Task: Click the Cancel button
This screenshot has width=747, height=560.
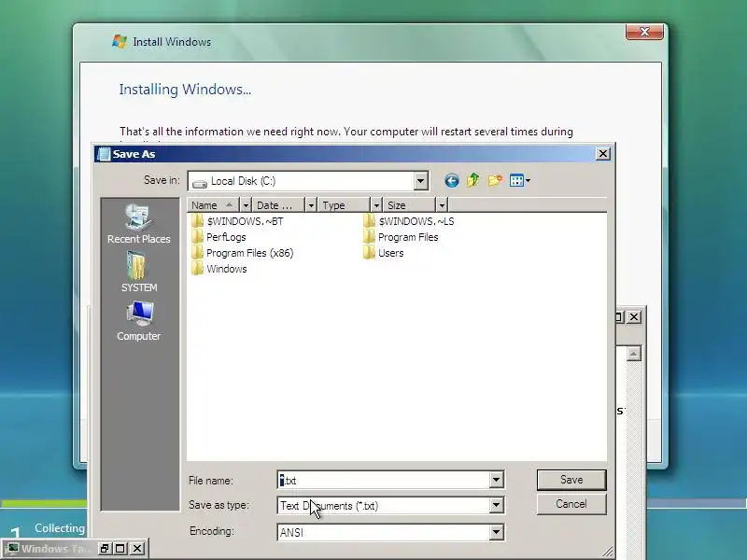Action: tap(571, 504)
